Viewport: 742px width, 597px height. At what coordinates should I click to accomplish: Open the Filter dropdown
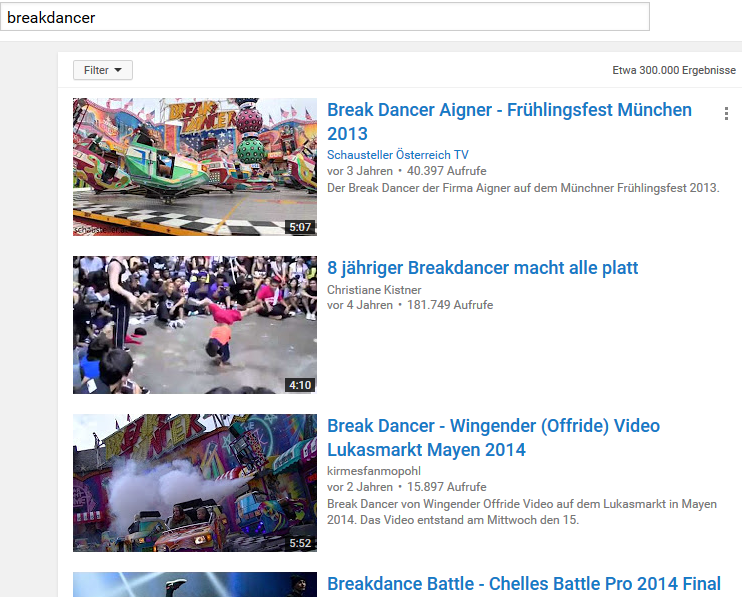coord(103,70)
